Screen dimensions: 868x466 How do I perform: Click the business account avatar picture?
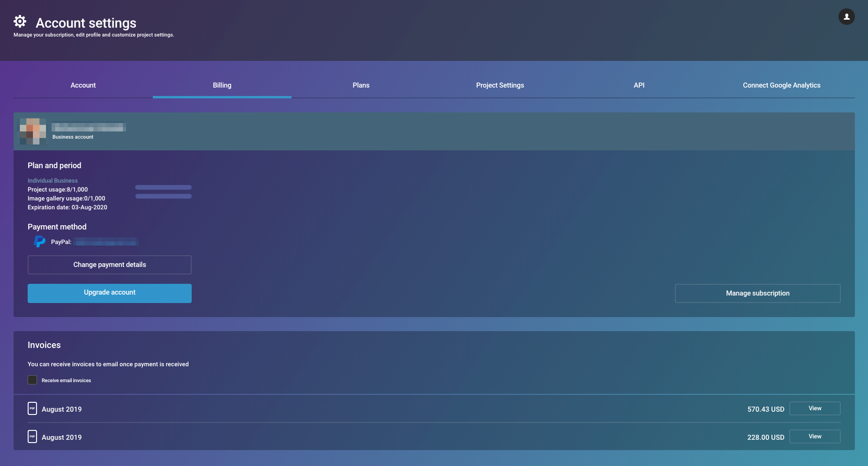coord(33,132)
